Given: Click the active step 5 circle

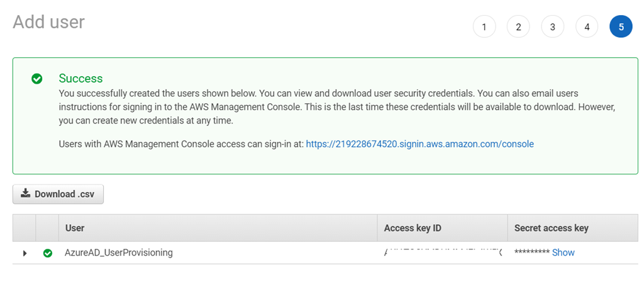Looking at the screenshot, I should point(621,26).
